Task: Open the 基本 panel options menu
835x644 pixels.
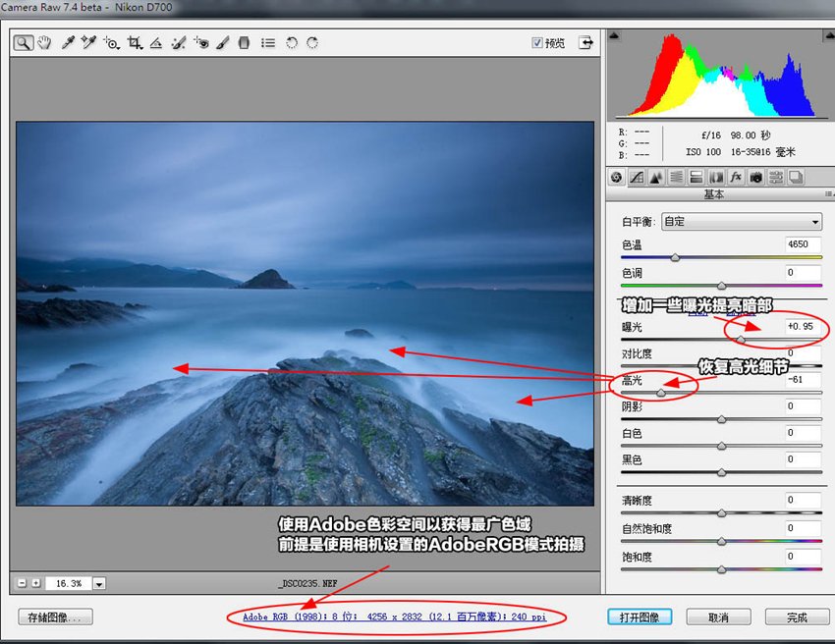Action: point(828,194)
